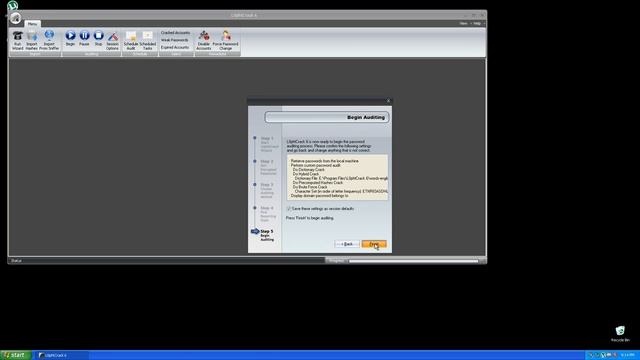
Task: Select the Menu ribbon tab
Action: coord(32,24)
